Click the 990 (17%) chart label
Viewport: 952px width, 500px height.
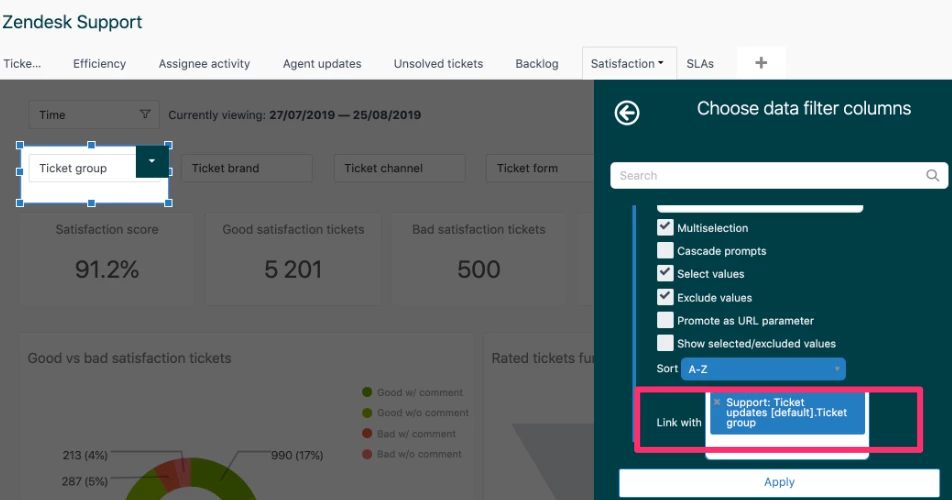tap(296, 455)
